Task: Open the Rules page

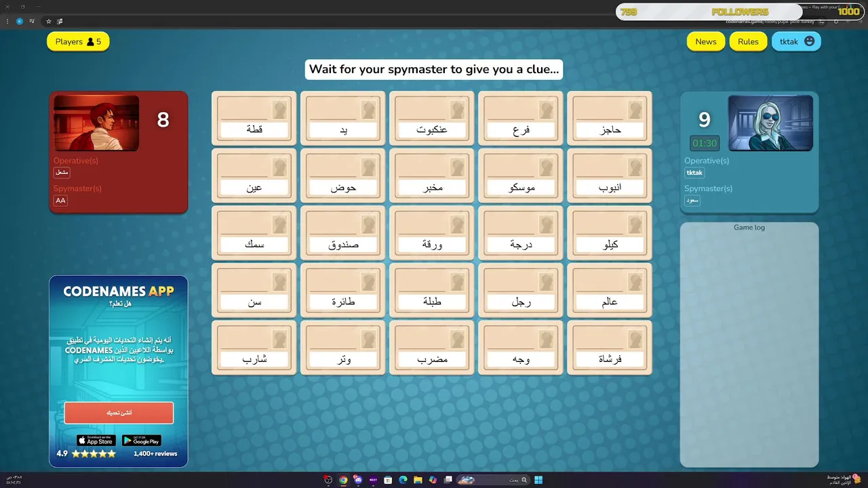Action: coord(748,41)
